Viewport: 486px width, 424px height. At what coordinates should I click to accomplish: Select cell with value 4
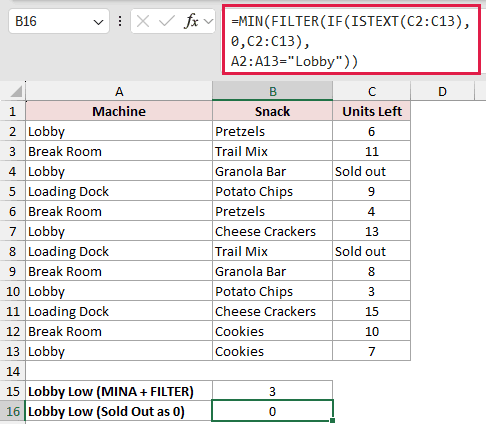point(372,211)
